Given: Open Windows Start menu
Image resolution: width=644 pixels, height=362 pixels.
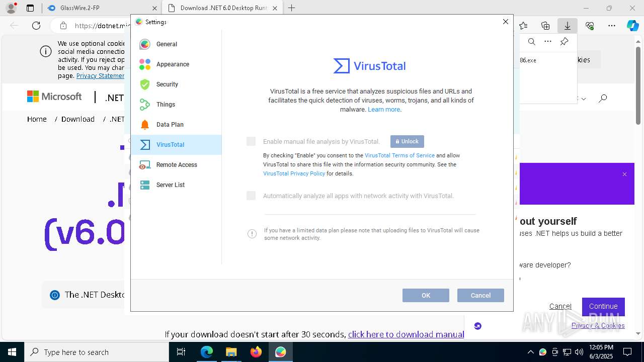Looking at the screenshot, I should coord(12,352).
